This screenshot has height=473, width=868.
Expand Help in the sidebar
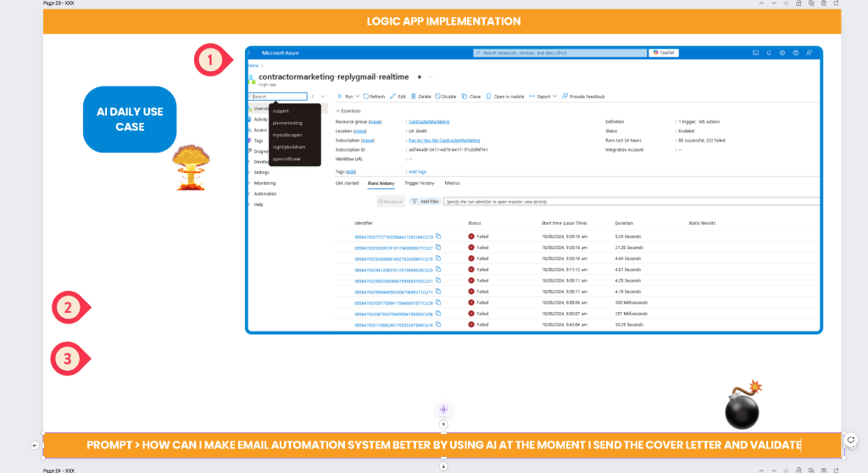tap(258, 204)
